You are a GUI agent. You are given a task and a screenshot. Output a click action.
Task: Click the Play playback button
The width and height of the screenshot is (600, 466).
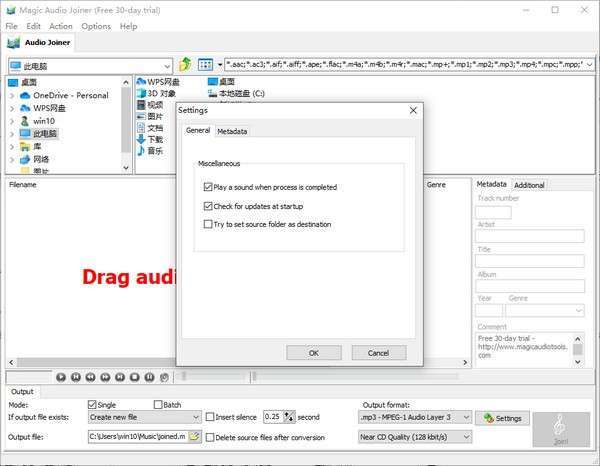click(61, 377)
